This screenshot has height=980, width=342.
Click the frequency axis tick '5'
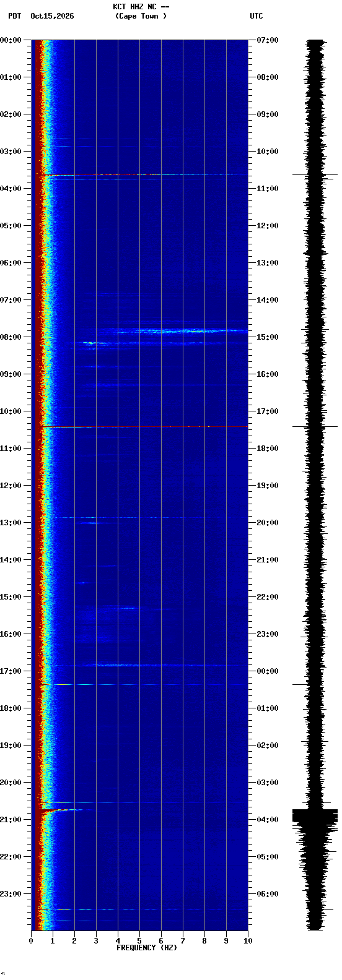(x=139, y=941)
